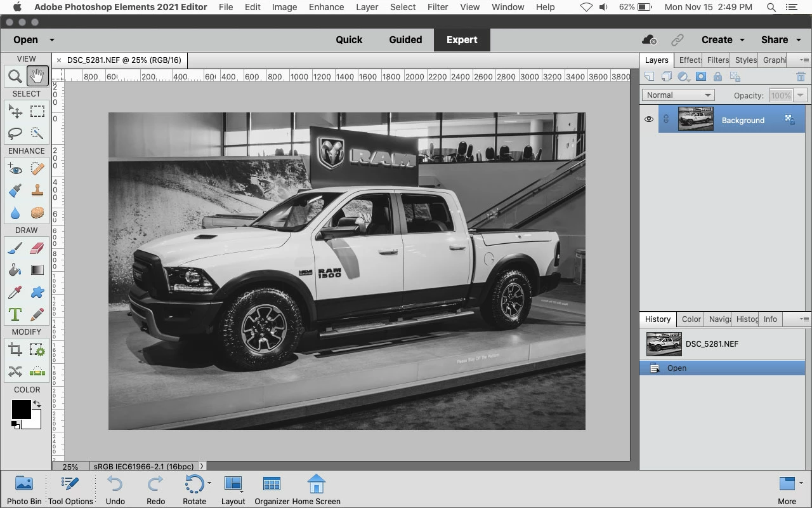
Task: Select the Red Eye Removal tool
Action: click(x=15, y=169)
